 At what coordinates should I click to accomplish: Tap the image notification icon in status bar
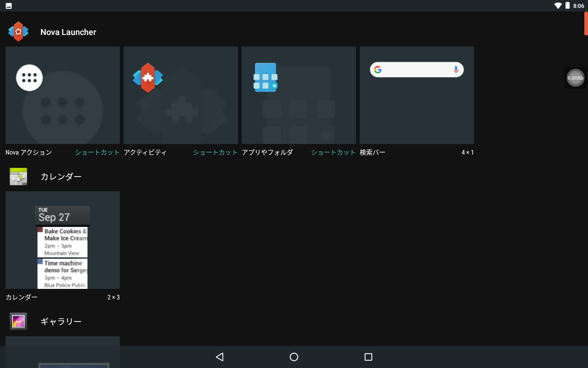click(x=9, y=6)
